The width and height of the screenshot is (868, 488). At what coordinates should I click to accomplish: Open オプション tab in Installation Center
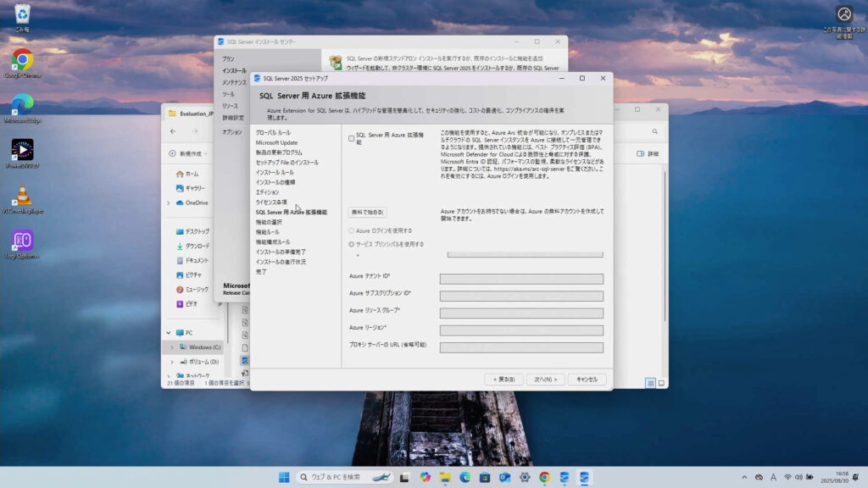(232, 132)
